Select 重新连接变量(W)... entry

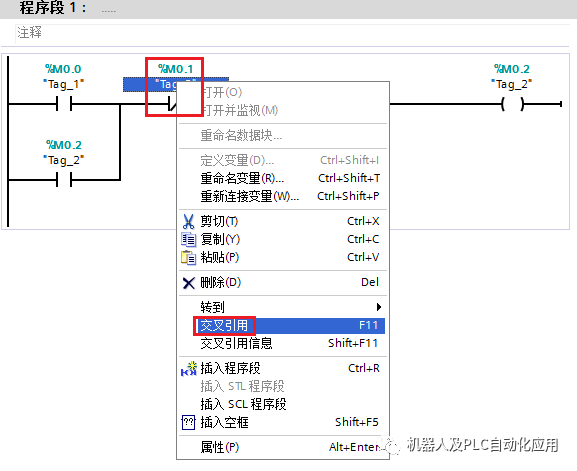point(282,196)
